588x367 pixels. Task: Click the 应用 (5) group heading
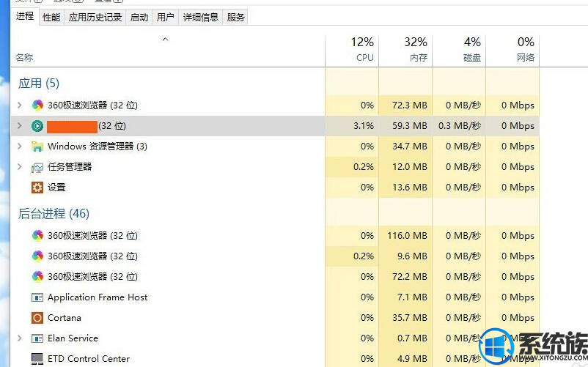coord(39,83)
